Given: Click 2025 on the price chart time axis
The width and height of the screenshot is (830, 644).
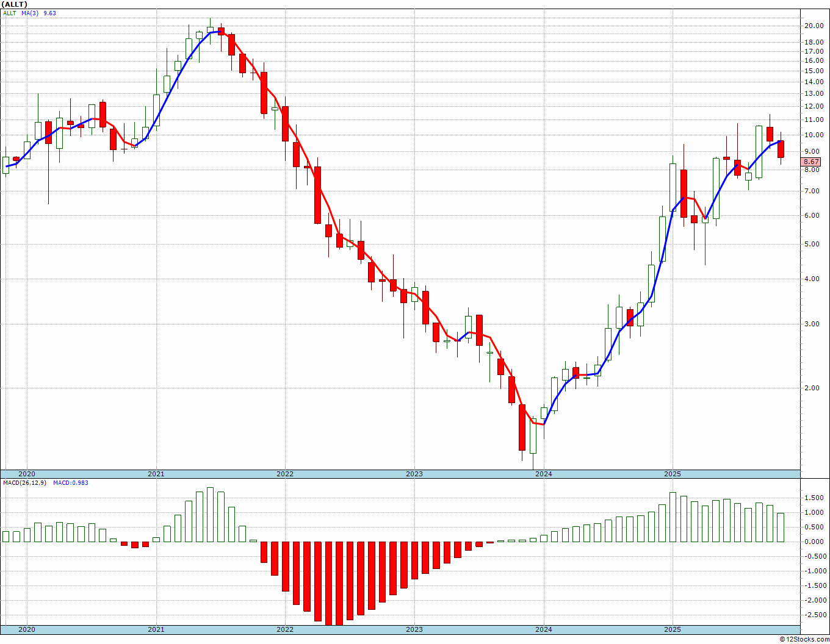Looking at the screenshot, I should pyautogui.click(x=673, y=474).
